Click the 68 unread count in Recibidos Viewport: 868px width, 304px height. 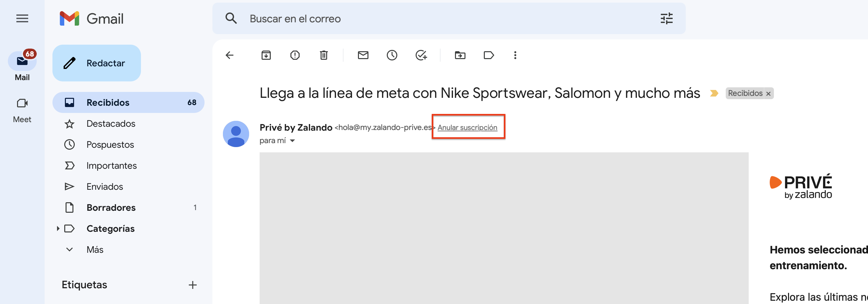[192, 102]
